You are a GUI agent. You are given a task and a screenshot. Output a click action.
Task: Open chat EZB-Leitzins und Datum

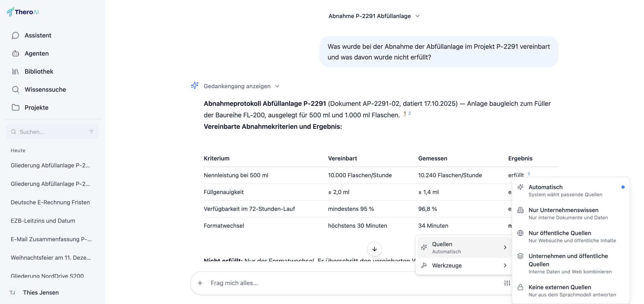43,221
